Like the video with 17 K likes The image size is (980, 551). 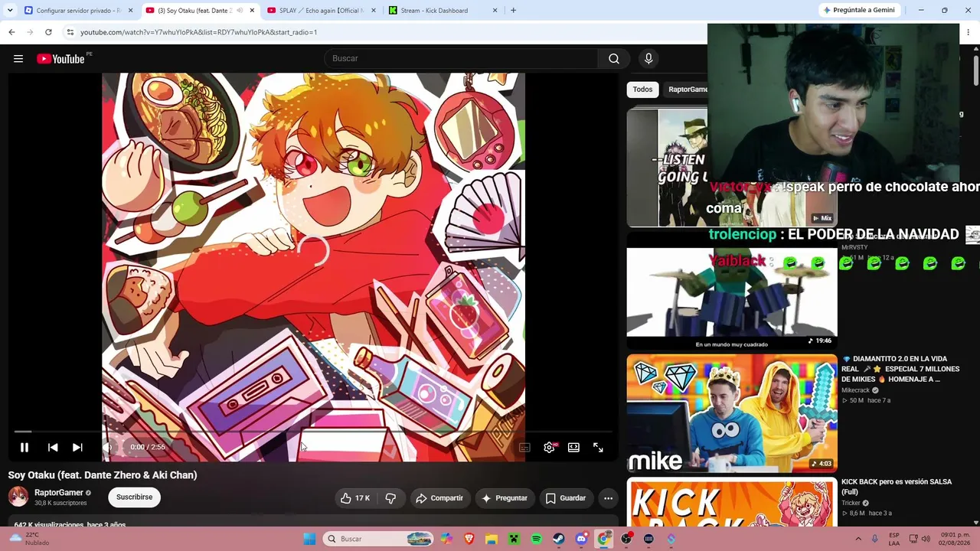(x=354, y=498)
